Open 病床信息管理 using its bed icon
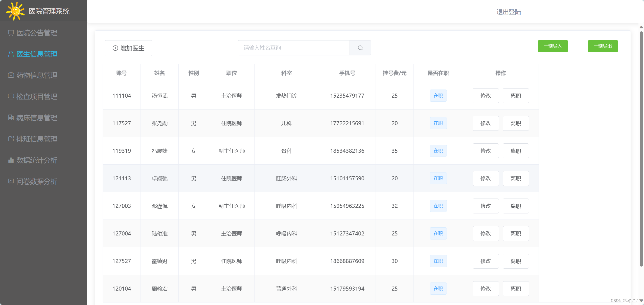Image resolution: width=644 pixels, height=305 pixels. point(11,118)
